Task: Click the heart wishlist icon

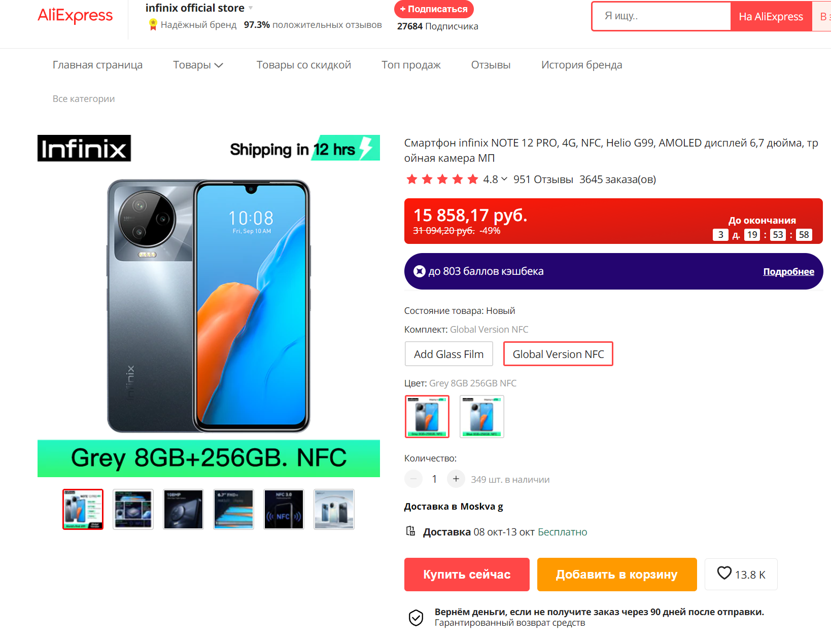Action: [x=724, y=573]
